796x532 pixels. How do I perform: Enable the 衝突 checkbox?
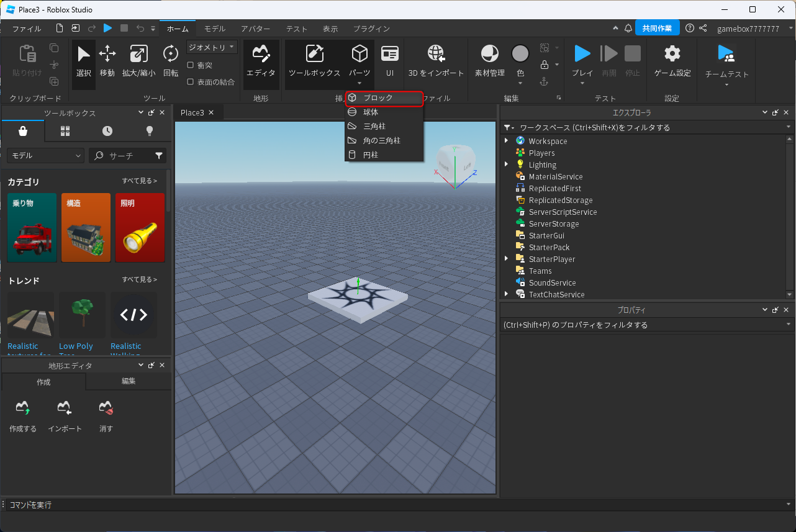[x=191, y=65]
